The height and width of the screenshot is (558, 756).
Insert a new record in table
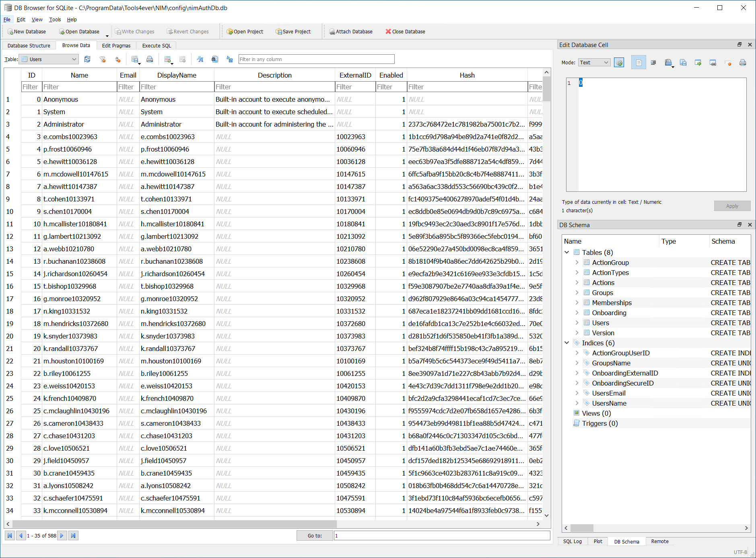(168, 59)
